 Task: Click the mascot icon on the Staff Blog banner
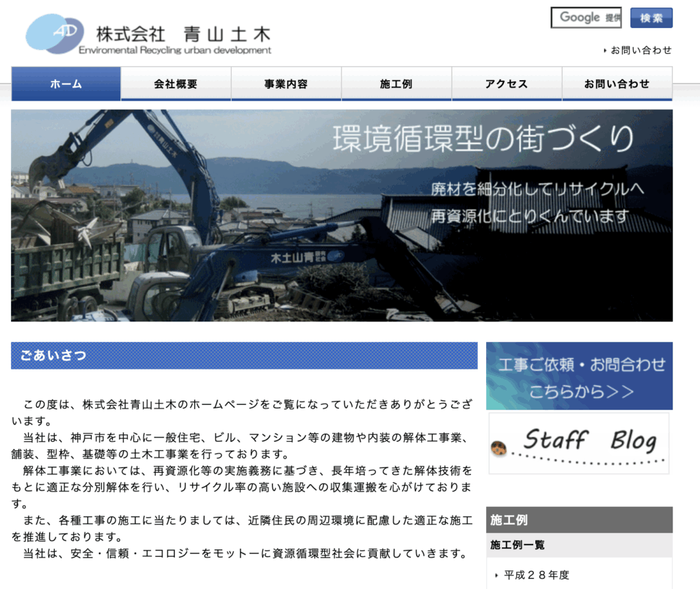pos(498,448)
